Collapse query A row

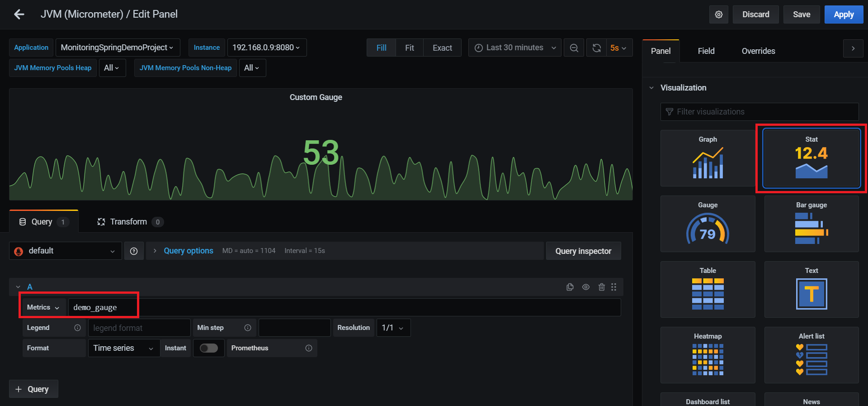tap(18, 287)
